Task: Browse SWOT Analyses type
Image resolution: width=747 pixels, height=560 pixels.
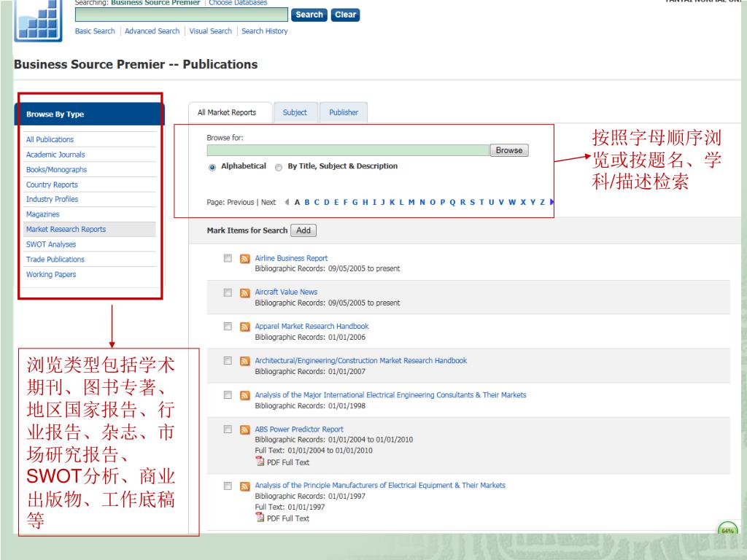Action: [x=51, y=244]
